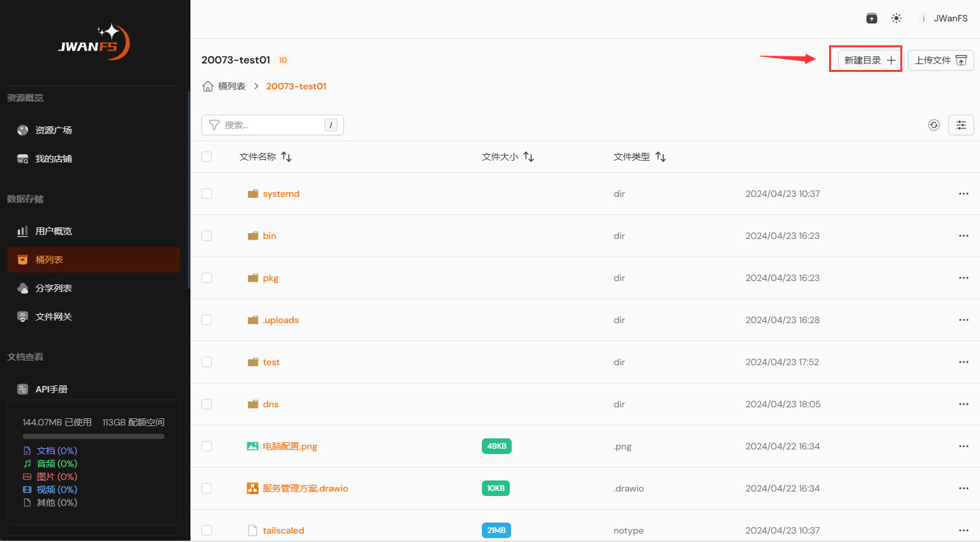This screenshot has height=542, width=980.
Task: Click the 10KB size badge
Action: (x=496, y=488)
